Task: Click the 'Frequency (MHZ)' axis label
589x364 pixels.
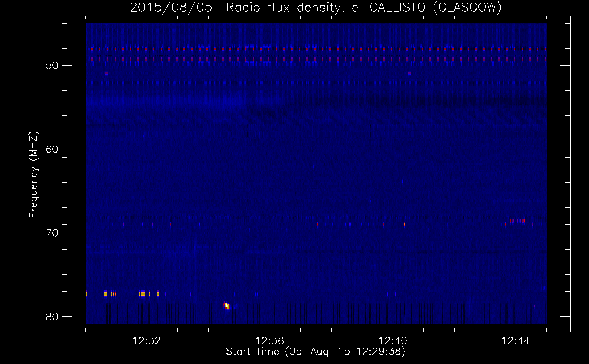Action: 33,175
